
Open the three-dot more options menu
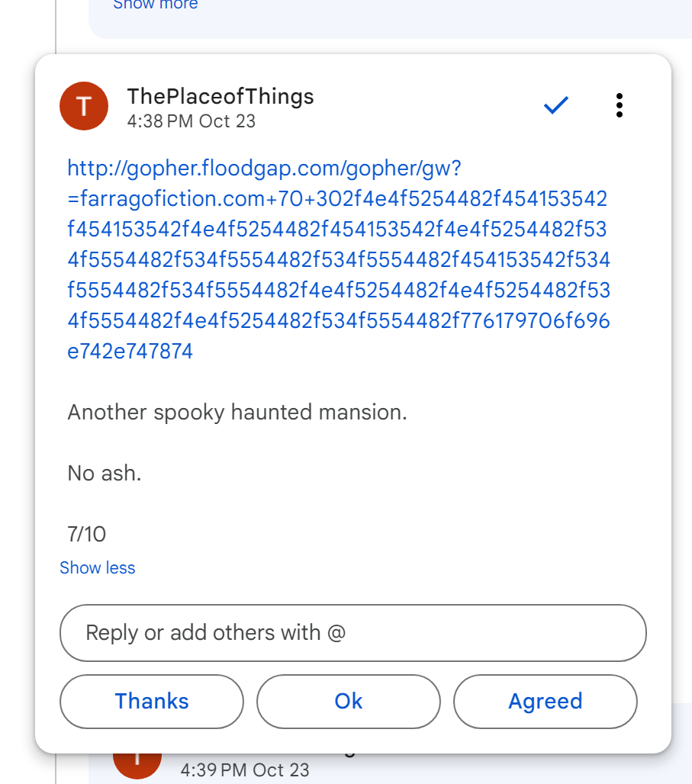[619, 105]
